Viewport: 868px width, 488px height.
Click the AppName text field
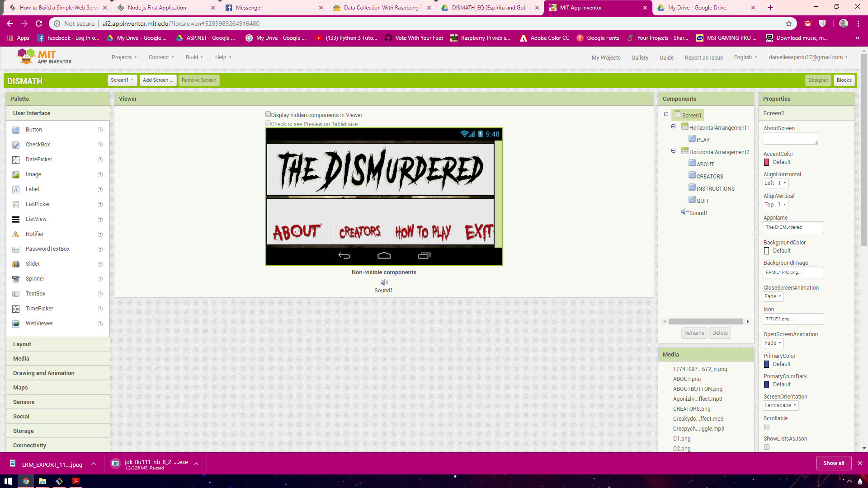[793, 227]
